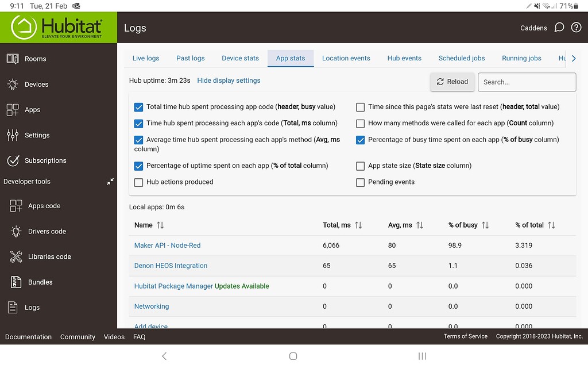
Task: Click the 3.319 % of total value
Action: point(524,245)
